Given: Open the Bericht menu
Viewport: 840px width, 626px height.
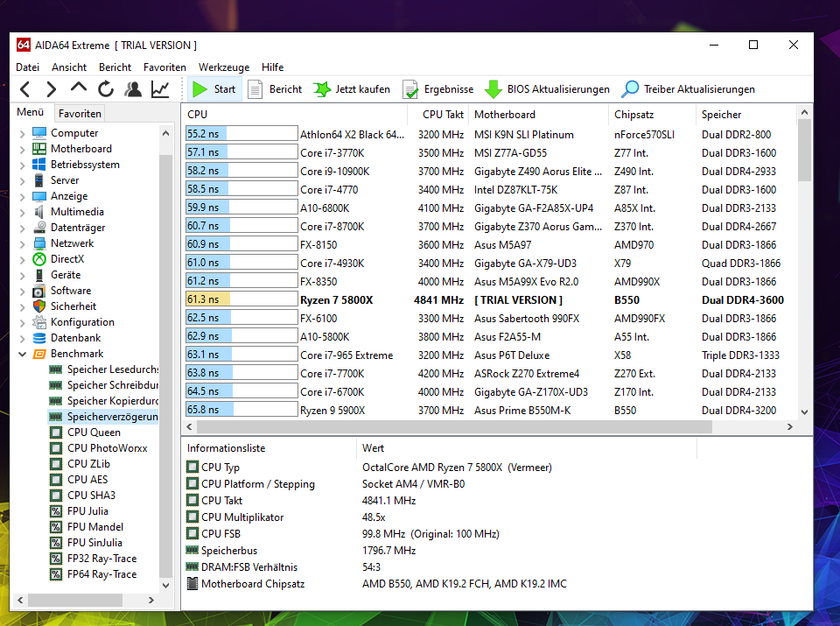Looking at the screenshot, I should 115,67.
